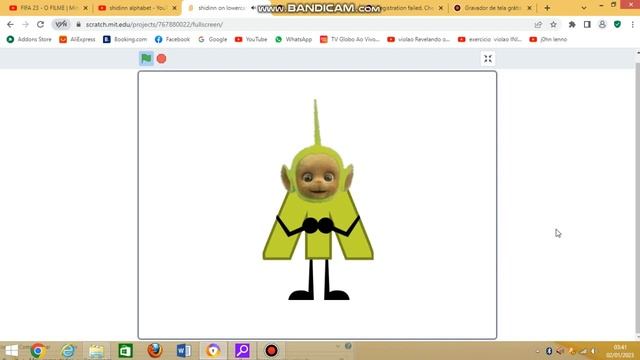Open exercicio violao bookmark
This screenshot has height=360, width=640.
click(490, 40)
